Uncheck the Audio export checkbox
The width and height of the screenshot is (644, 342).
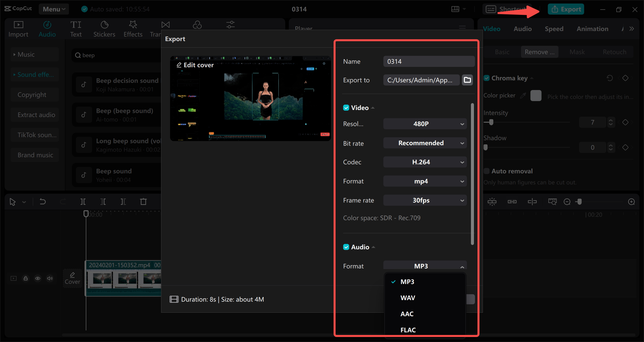point(346,247)
